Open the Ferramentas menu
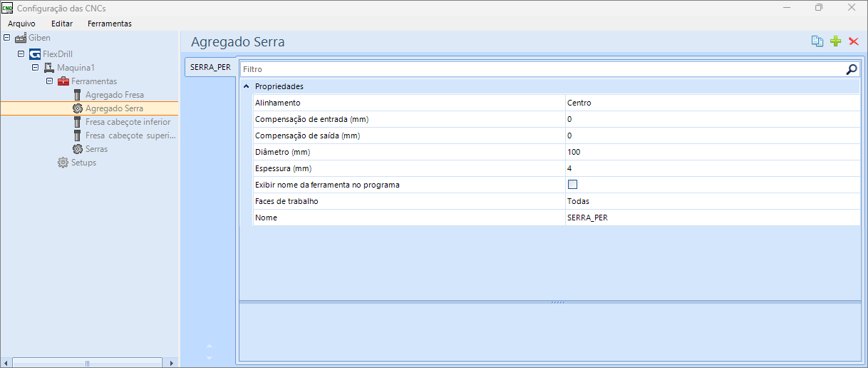Image resolution: width=868 pixels, height=368 pixels. (x=109, y=24)
